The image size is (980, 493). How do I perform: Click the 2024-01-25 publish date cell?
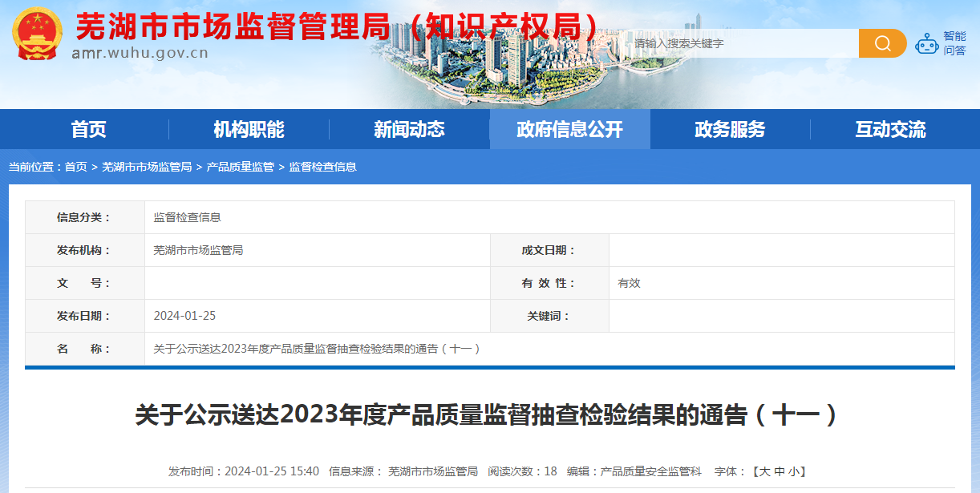pyautogui.click(x=184, y=316)
